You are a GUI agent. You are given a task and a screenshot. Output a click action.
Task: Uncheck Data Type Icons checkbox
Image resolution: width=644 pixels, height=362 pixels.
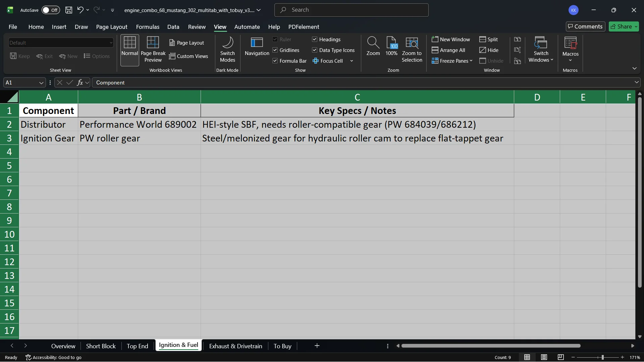(315, 50)
